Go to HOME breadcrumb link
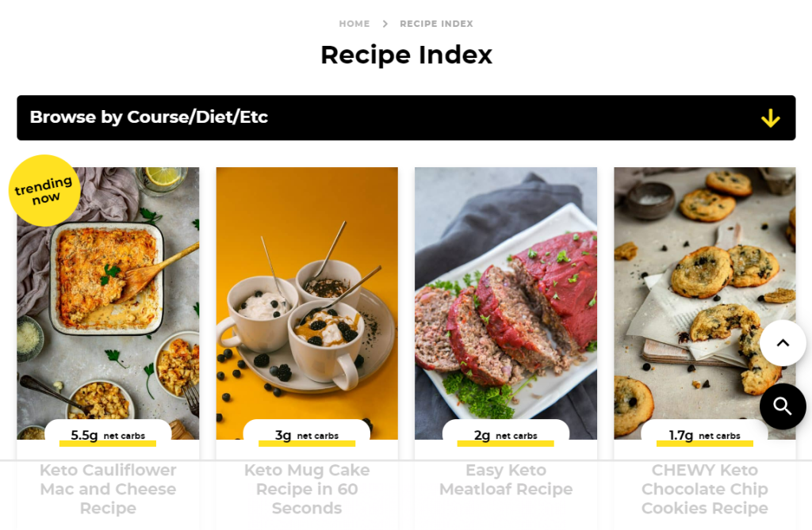The height and width of the screenshot is (530, 812). pos(354,24)
